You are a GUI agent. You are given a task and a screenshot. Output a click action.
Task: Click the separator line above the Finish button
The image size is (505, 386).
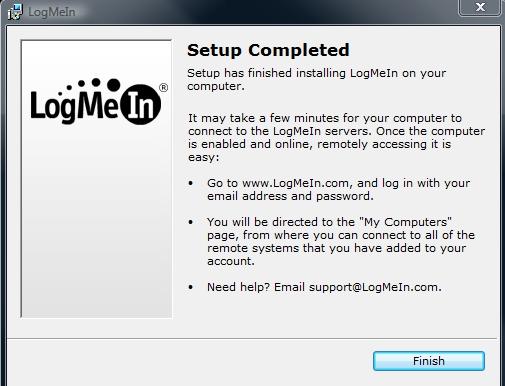pos(252,339)
